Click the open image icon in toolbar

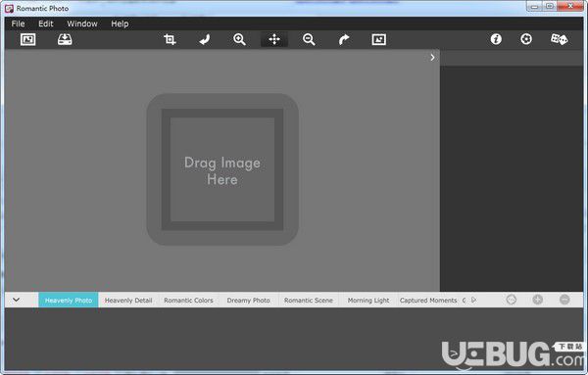point(27,39)
